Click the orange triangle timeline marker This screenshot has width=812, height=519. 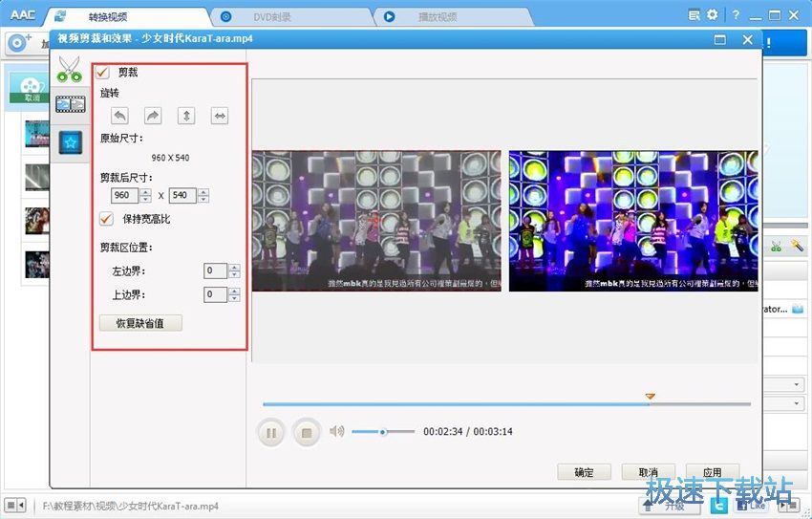pyautogui.click(x=650, y=397)
